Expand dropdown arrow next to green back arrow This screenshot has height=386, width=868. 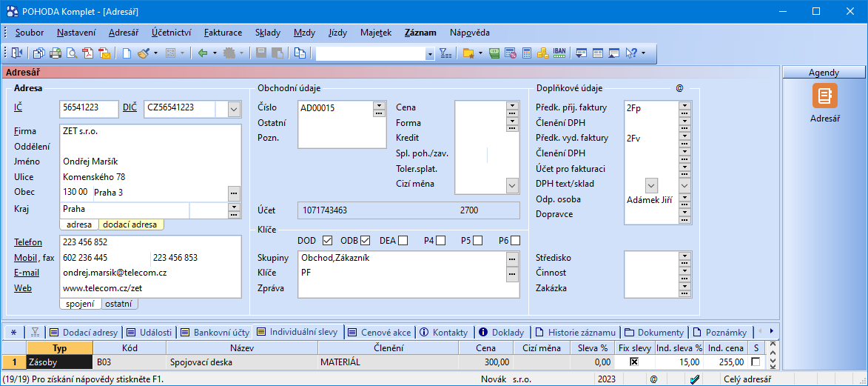click(x=215, y=53)
